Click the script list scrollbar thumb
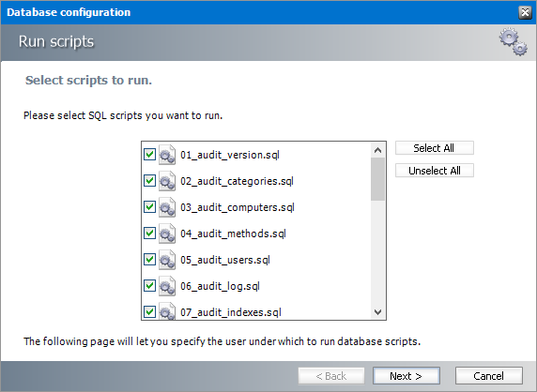 pyautogui.click(x=377, y=179)
